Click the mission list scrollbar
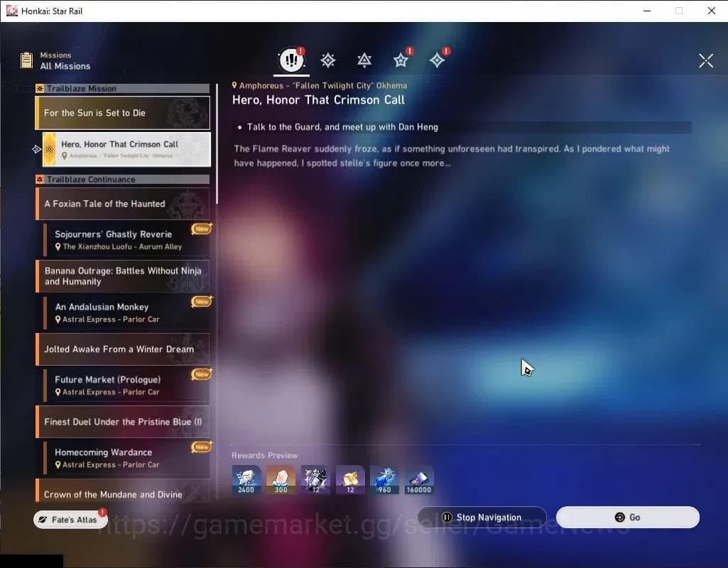This screenshot has width=728, height=568. click(217, 144)
